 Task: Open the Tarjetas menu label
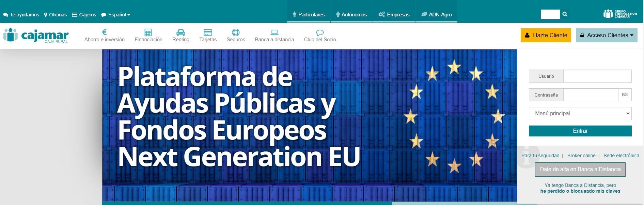pos(208,40)
